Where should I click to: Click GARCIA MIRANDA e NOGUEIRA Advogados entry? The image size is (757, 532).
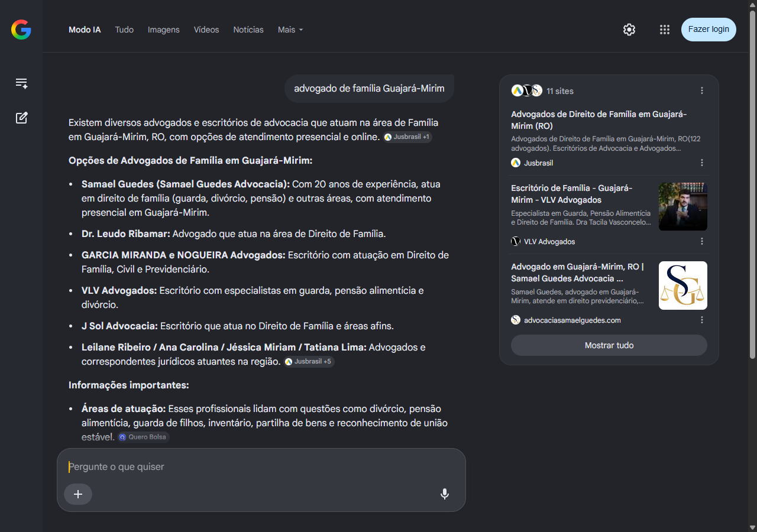[183, 255]
